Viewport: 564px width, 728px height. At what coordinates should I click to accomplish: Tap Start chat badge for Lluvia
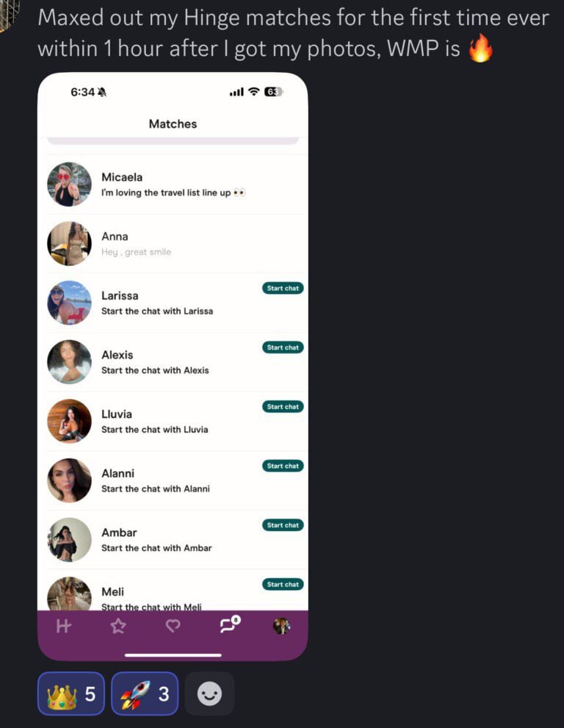pos(283,407)
